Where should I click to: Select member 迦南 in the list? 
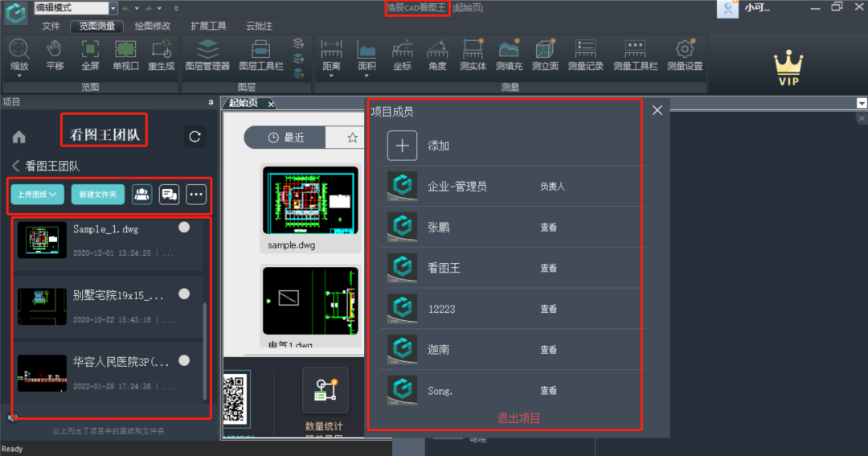tap(514, 350)
